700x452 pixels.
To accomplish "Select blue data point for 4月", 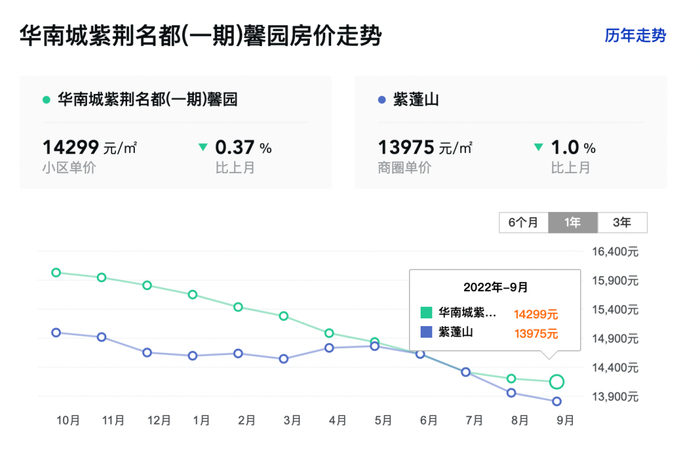I will point(329,348).
